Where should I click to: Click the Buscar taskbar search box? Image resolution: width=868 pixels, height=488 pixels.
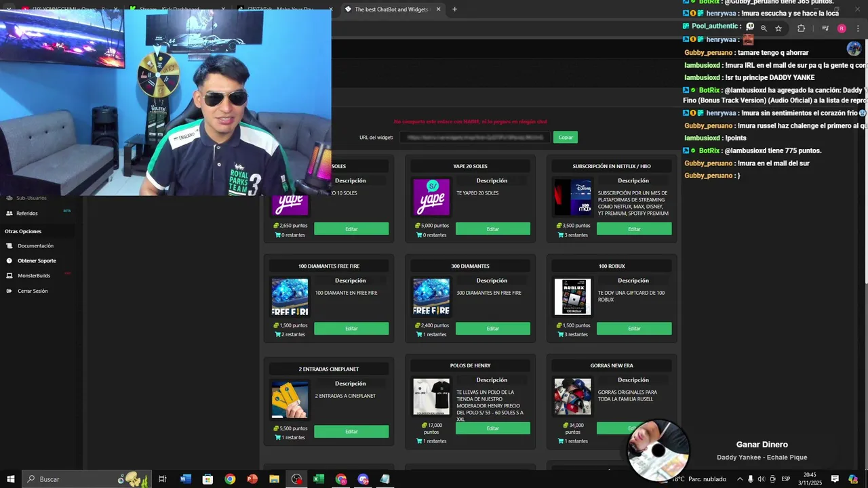86,479
